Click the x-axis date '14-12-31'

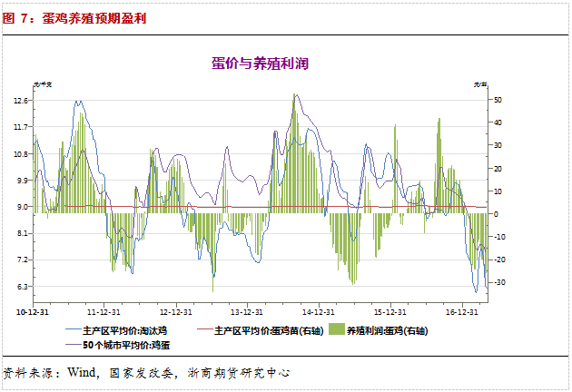tap(318, 312)
